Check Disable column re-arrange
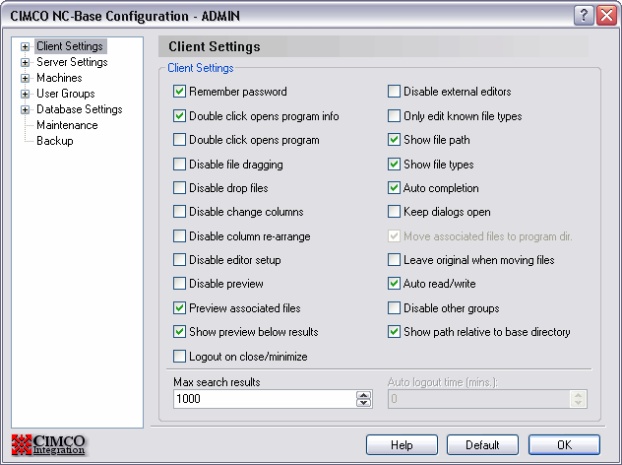Screen dimensions: 622x465 click(179, 236)
